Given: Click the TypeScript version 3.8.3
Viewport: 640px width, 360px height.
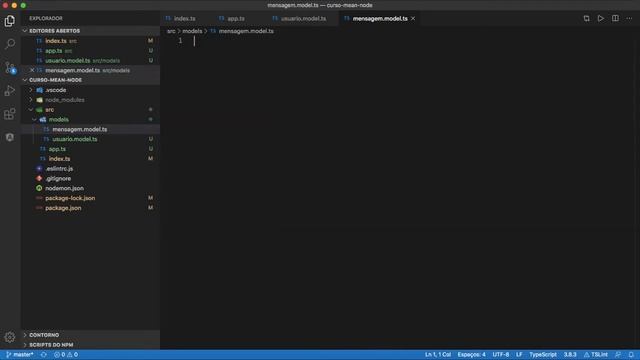Looking at the screenshot, I should [570, 355].
